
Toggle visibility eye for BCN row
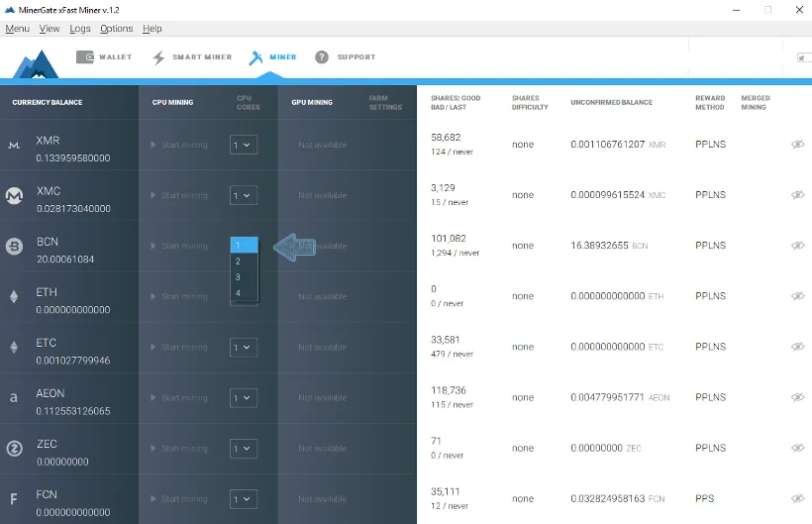coord(797,246)
